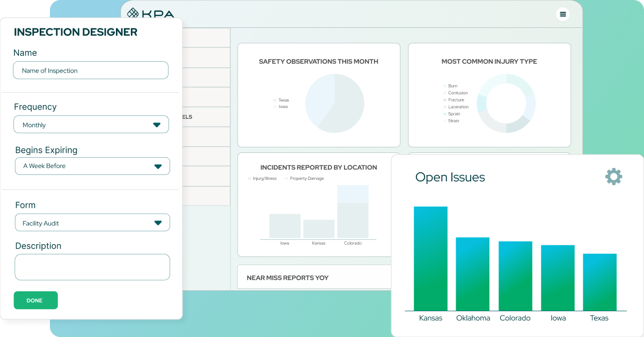Click the Safety Observations pie chart
This screenshot has height=337, width=644.
334,102
